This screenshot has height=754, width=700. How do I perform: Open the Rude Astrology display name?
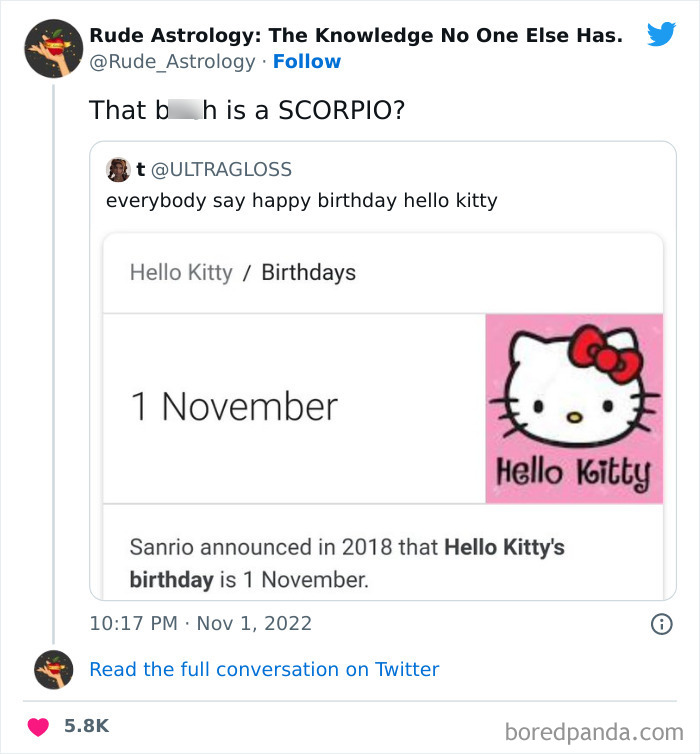[x=356, y=35]
